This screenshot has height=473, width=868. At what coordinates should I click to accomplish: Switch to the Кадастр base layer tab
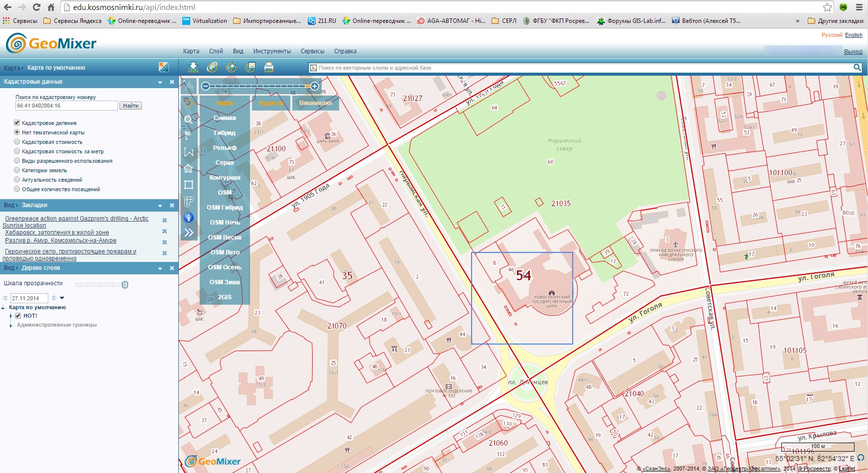(271, 103)
